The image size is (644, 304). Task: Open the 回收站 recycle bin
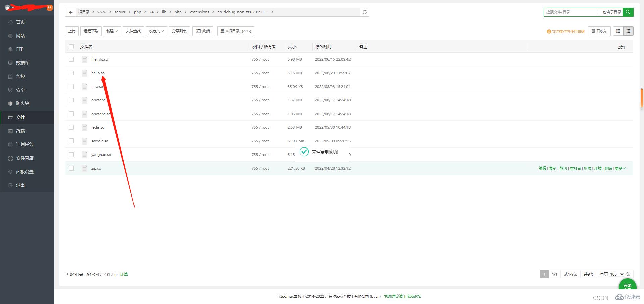coord(599,31)
